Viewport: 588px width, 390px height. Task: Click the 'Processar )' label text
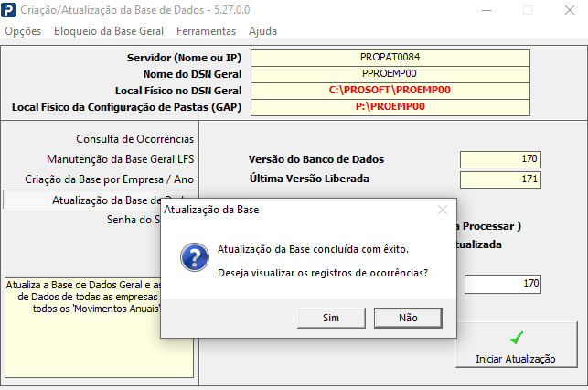tap(492, 226)
